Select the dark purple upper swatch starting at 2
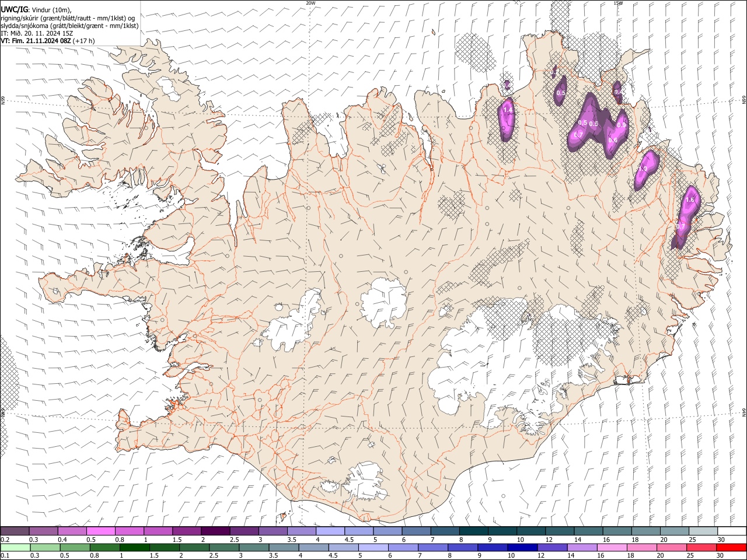Image resolution: width=747 pixels, height=560 pixels. (x=215, y=531)
